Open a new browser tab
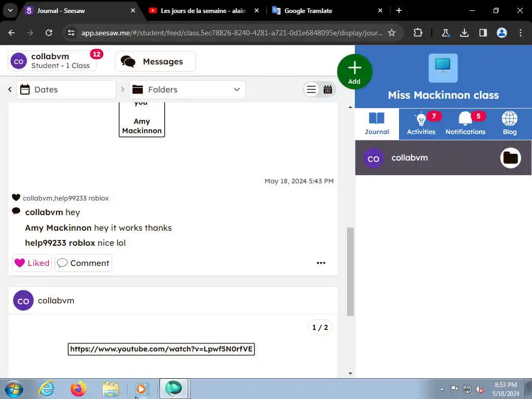532x399 pixels. (x=399, y=10)
